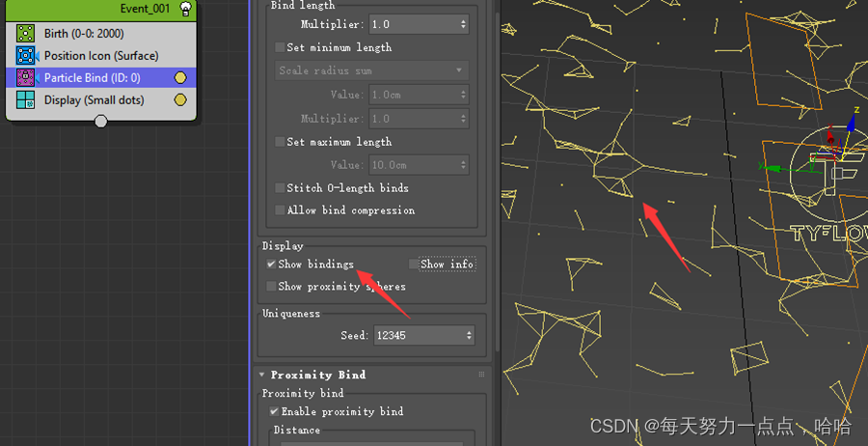Image resolution: width=868 pixels, height=446 pixels.
Task: Click the Proximity Bind rollout grip icon
Action: pos(481,375)
